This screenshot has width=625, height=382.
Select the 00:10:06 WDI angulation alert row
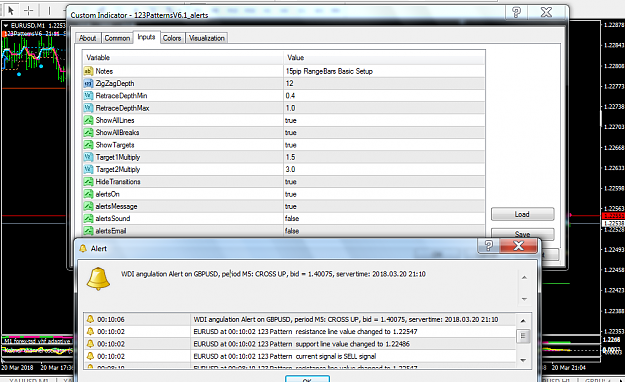300,319
